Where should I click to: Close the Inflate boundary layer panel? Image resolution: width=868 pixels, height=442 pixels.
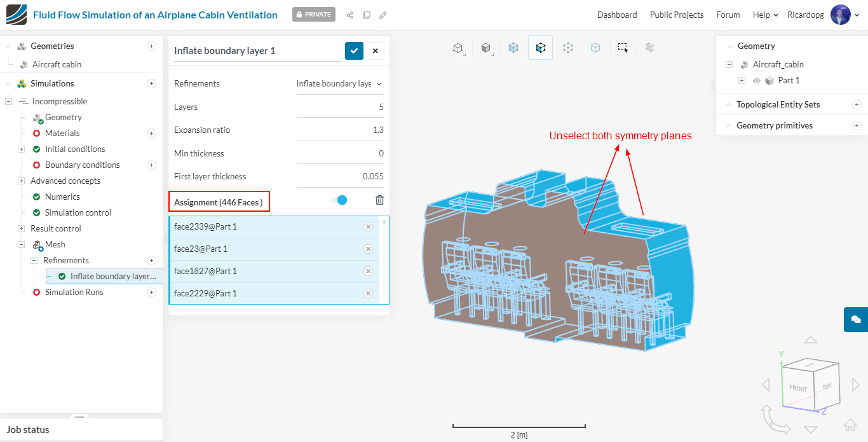375,51
